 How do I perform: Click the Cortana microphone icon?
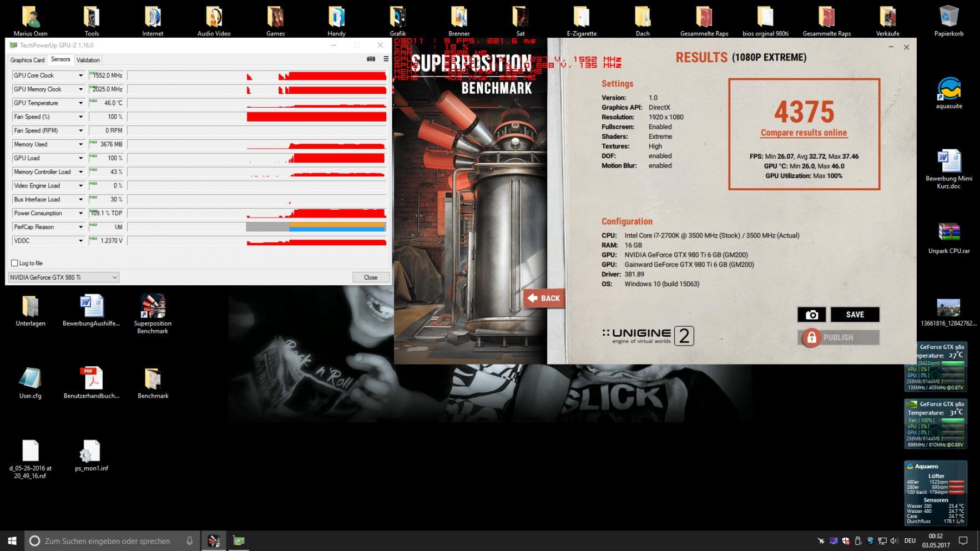tap(189, 541)
